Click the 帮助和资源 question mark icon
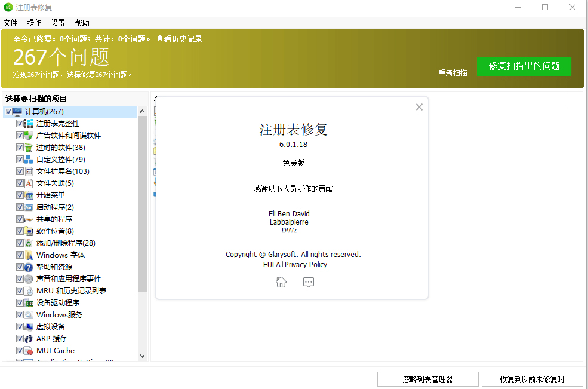 click(29, 267)
